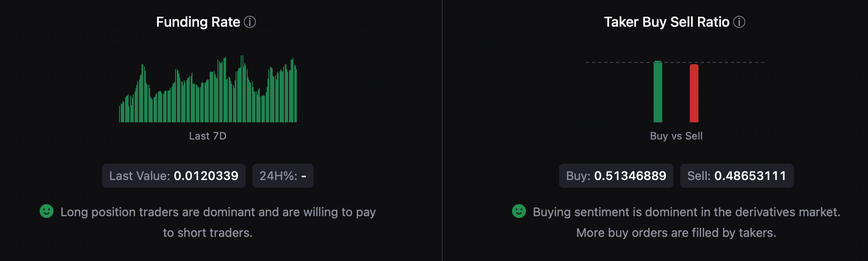Viewport: 868px width, 261px height.
Task: Click the Last 7D chart label
Action: click(x=208, y=136)
